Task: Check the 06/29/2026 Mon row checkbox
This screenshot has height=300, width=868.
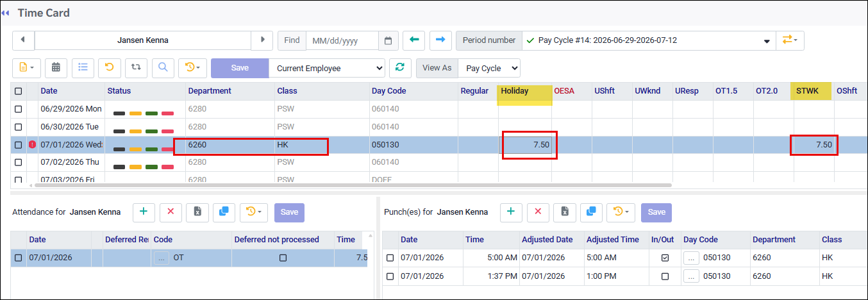Action: click(x=18, y=109)
